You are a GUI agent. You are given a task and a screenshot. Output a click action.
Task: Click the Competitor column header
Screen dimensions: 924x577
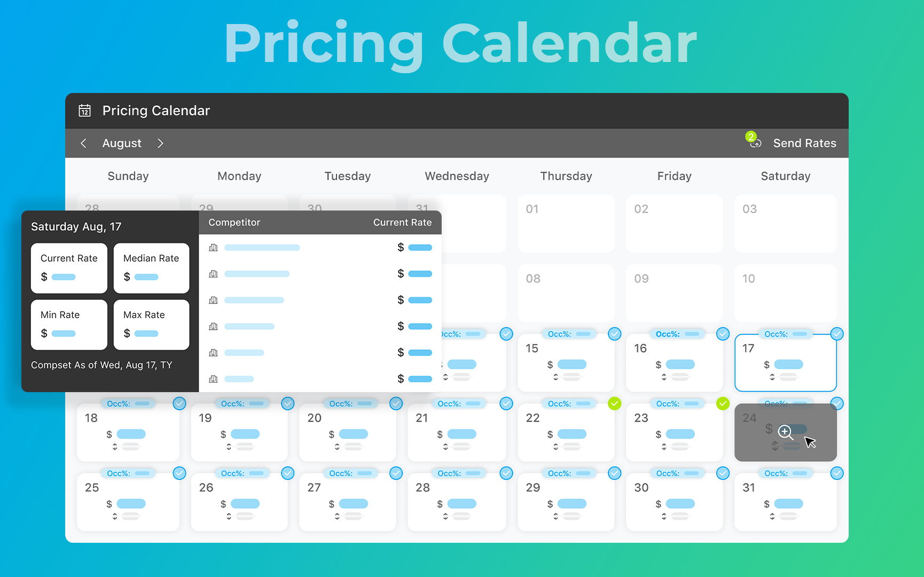234,222
